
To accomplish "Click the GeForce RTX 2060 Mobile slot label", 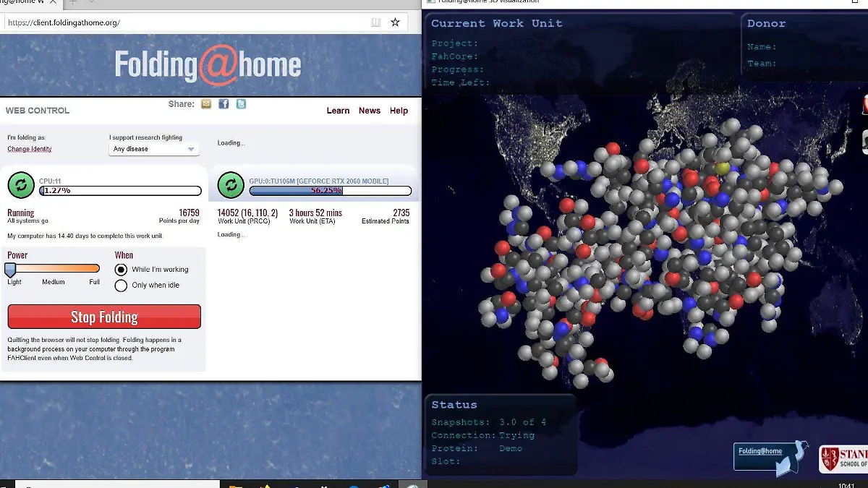I will pyautogui.click(x=319, y=181).
